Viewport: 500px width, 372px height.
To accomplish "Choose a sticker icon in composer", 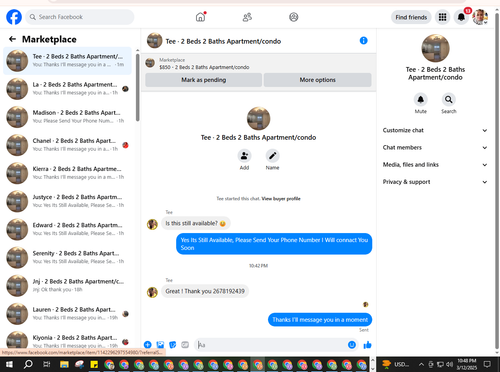I will click(173, 345).
